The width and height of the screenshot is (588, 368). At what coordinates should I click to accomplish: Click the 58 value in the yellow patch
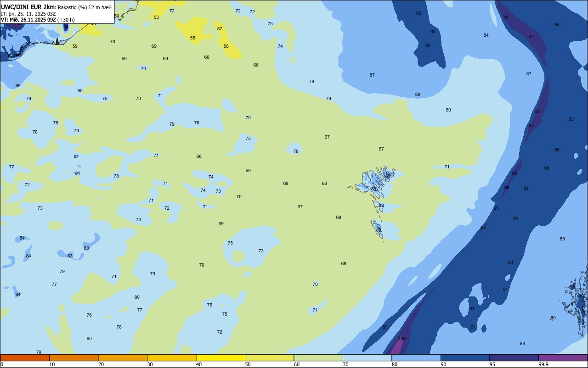[226, 46]
